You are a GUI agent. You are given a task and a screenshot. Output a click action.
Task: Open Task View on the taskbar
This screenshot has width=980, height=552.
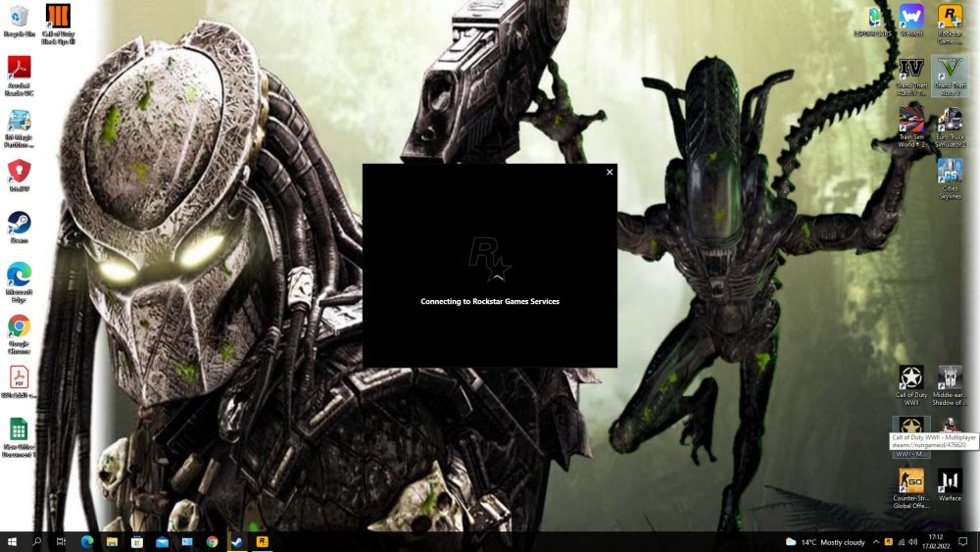(61, 542)
